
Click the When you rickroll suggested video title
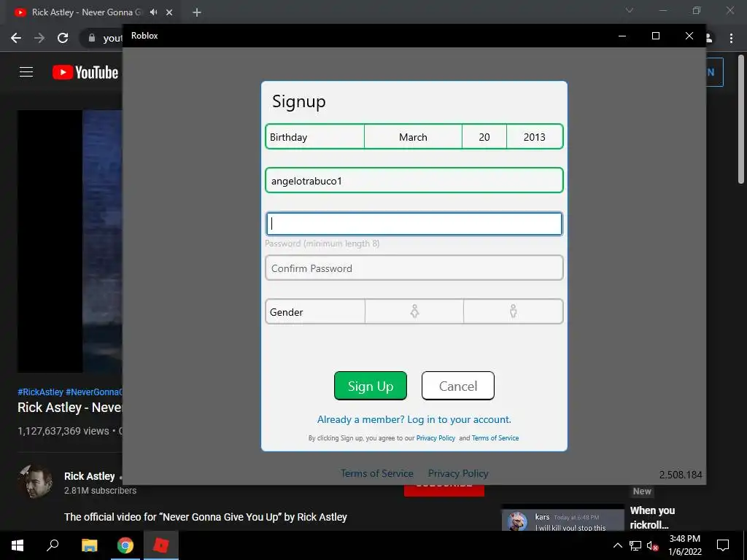click(653, 518)
